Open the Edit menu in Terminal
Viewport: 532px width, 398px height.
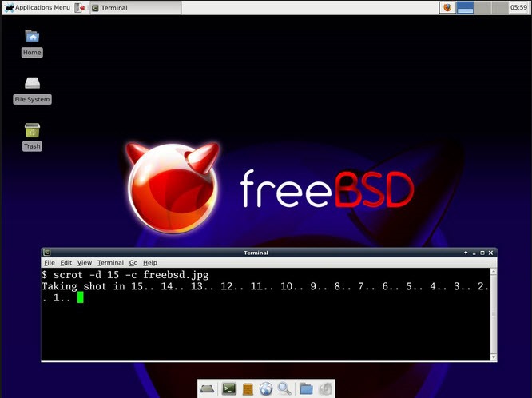[66, 262]
